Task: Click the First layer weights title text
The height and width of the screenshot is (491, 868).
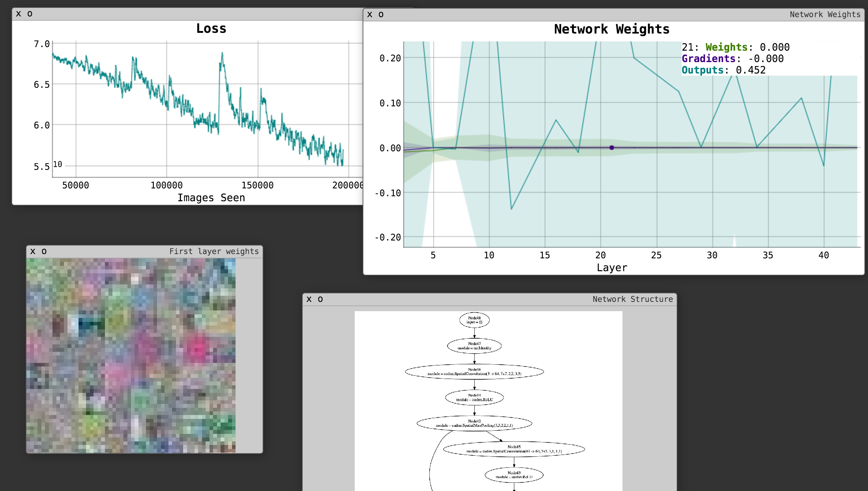Action: [214, 252]
